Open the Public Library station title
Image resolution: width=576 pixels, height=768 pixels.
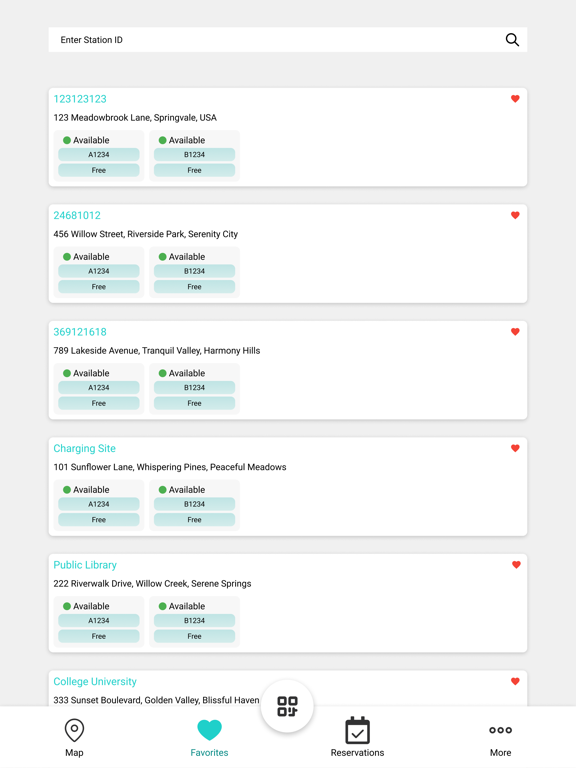click(85, 565)
